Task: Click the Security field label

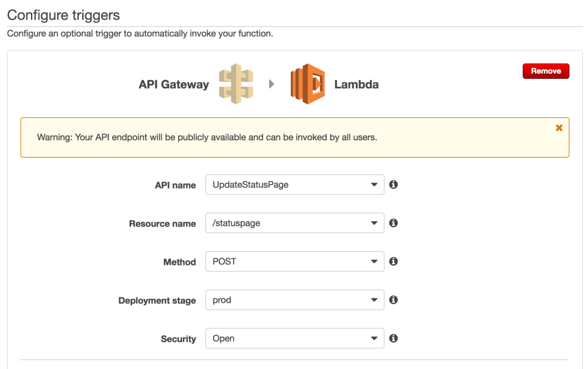Action: click(x=179, y=339)
